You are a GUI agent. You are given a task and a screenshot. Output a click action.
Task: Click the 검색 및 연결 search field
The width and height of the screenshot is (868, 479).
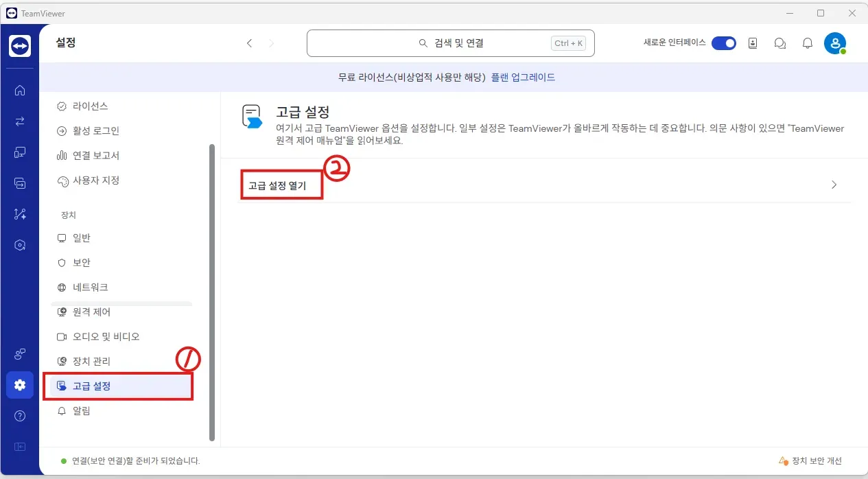click(x=451, y=43)
